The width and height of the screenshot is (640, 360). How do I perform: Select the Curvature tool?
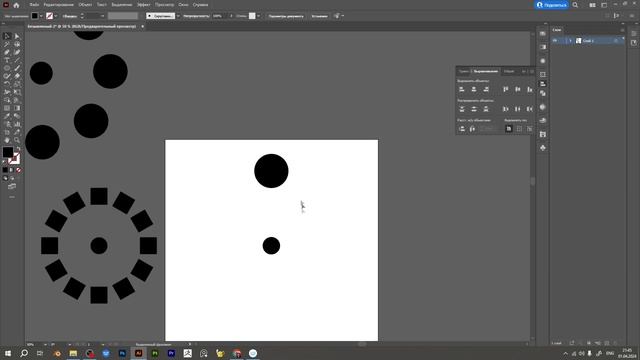(x=17, y=52)
